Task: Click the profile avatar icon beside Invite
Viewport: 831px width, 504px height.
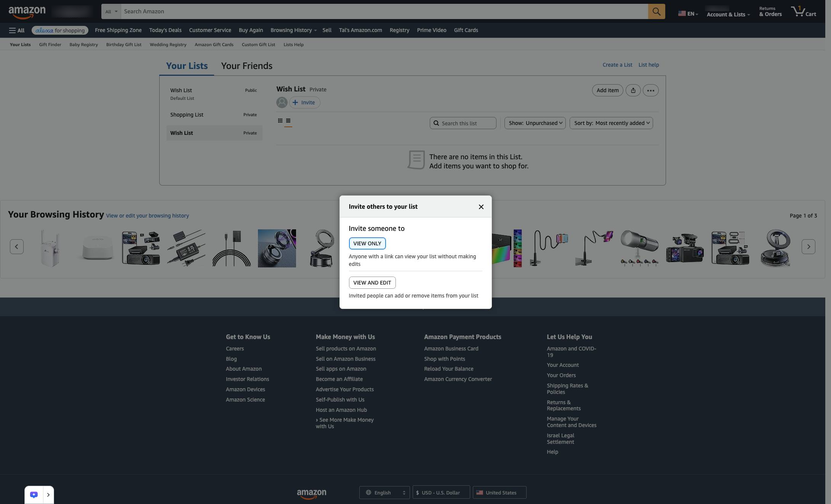Action: [282, 102]
